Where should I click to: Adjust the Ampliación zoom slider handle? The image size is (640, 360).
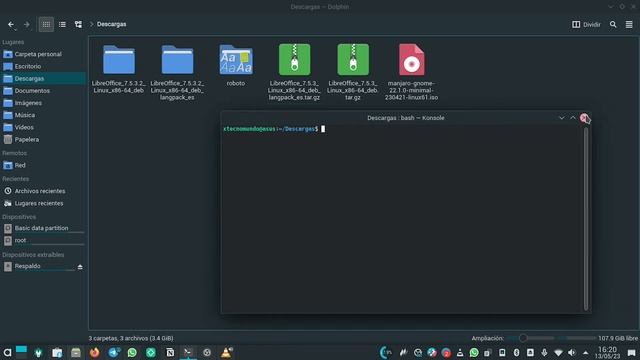523,338
